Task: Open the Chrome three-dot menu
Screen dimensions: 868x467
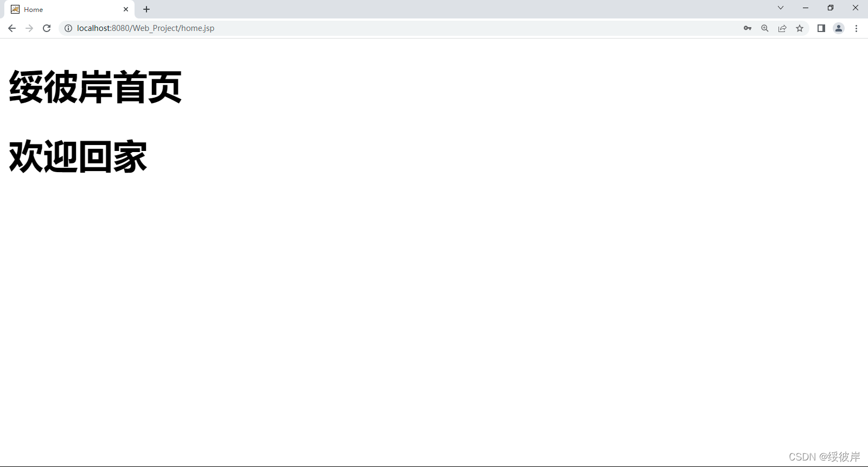Action: [x=856, y=28]
